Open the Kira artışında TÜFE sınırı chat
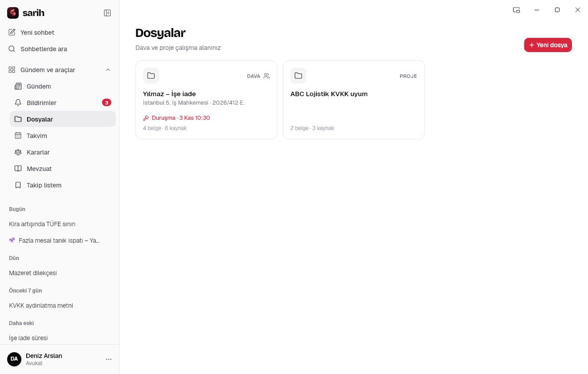The height and width of the screenshot is (374, 588). 60,224
